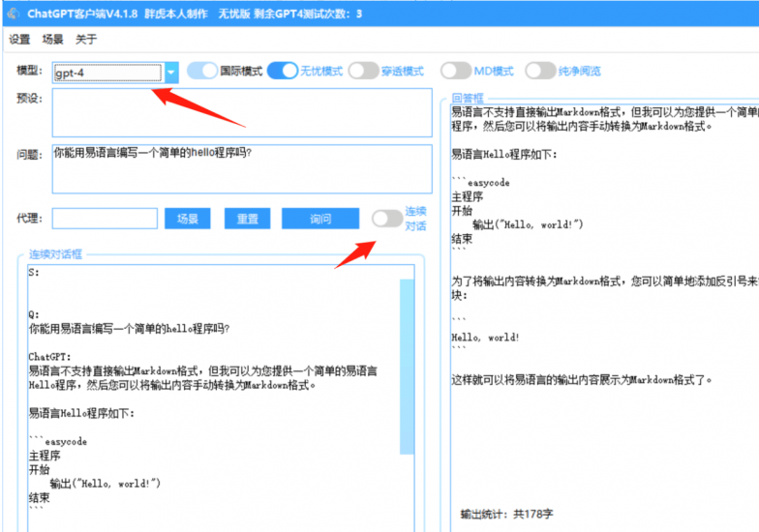Click into the 预设 text box

tap(242, 112)
